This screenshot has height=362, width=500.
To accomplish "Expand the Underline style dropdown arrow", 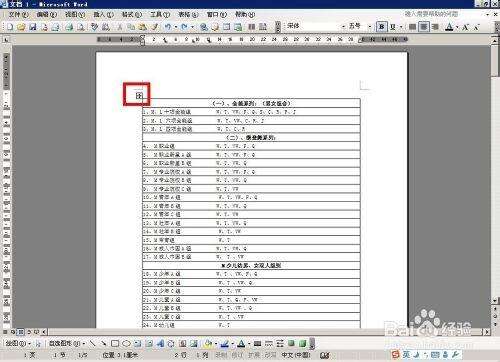I will [401, 27].
